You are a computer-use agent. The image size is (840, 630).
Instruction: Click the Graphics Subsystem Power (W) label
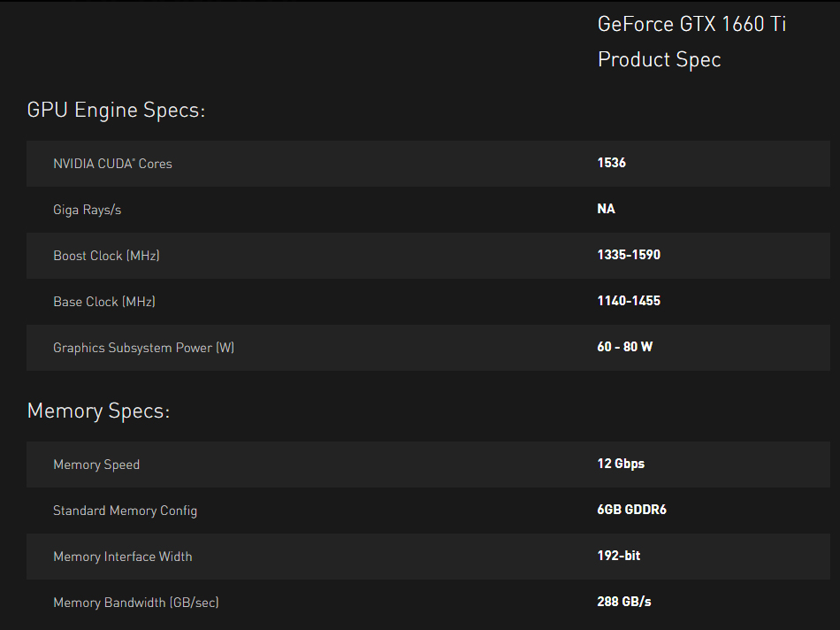tap(143, 348)
